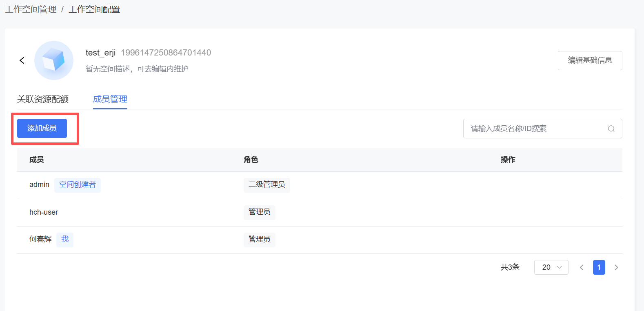The image size is (644, 311).
Task: Click the workspace ID 1996147250864701440
Action: click(x=166, y=53)
